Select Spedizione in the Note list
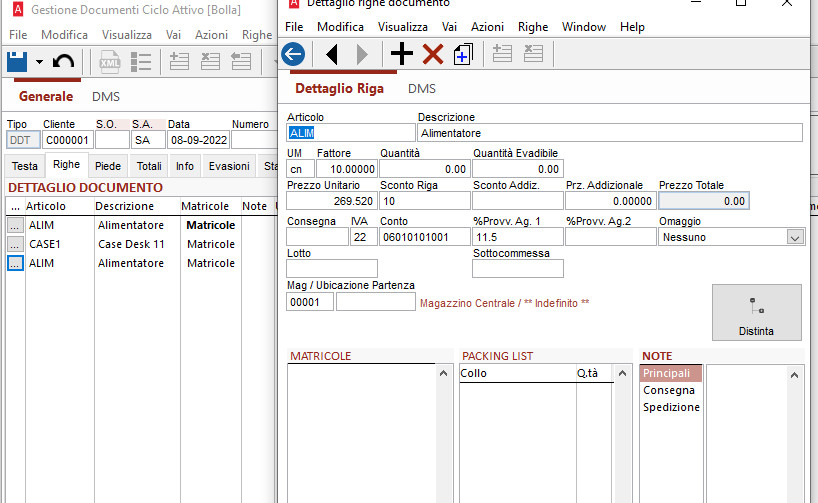818x503 pixels. 670,407
